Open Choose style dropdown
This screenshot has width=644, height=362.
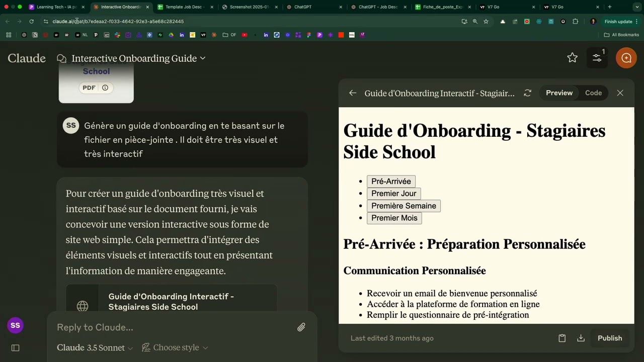pos(175,348)
